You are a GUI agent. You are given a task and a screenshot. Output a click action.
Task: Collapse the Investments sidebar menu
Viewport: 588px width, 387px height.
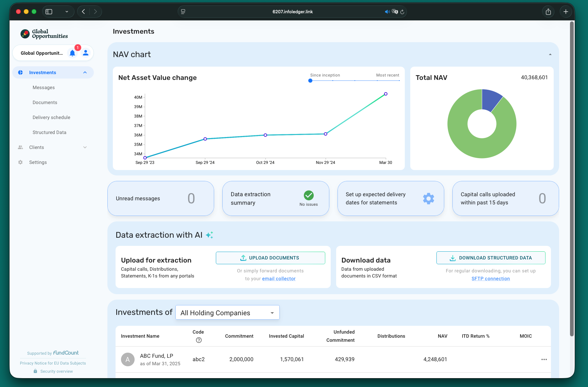(85, 72)
